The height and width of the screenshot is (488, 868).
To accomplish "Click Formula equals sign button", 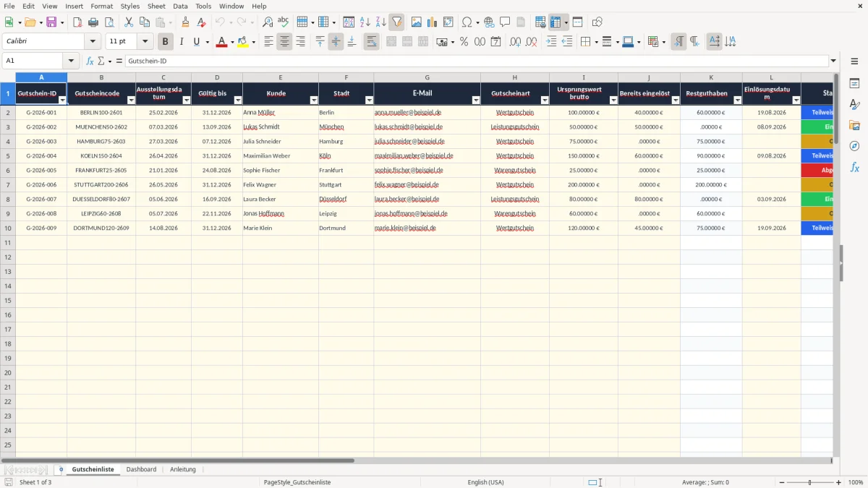I will click(x=119, y=61).
